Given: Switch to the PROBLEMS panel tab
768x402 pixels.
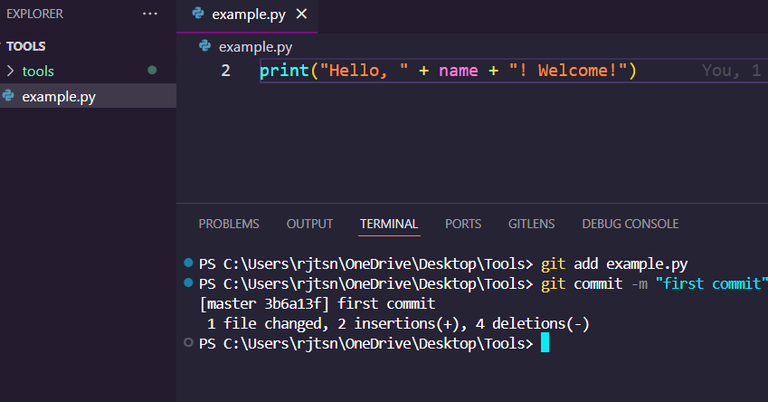Looking at the screenshot, I should [229, 224].
